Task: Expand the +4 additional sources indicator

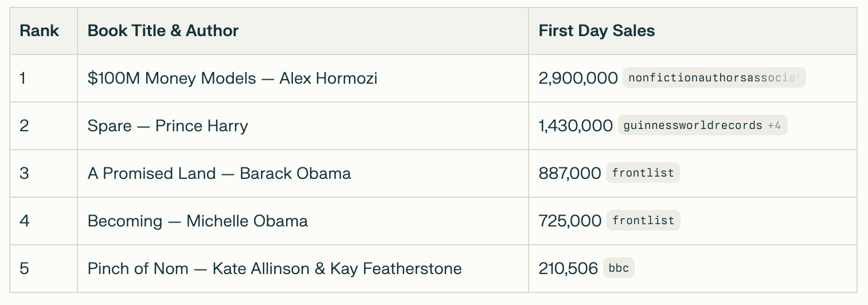Action: tap(774, 126)
